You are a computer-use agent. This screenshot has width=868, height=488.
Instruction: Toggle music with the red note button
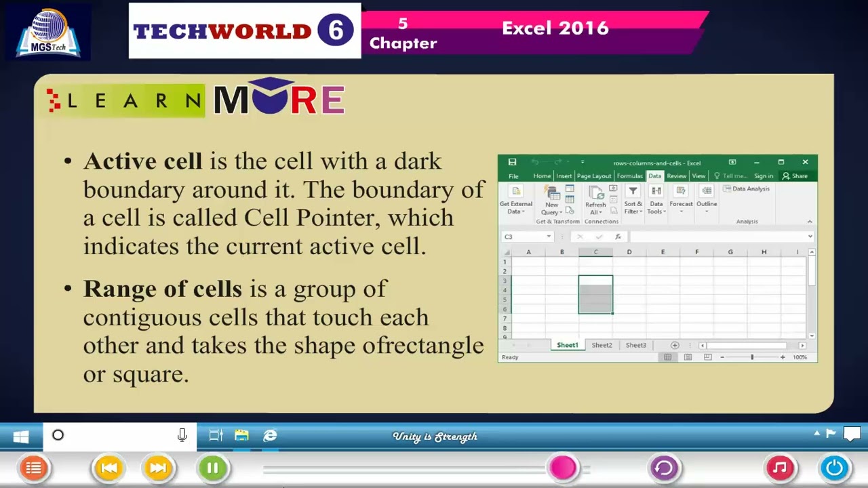pos(780,468)
